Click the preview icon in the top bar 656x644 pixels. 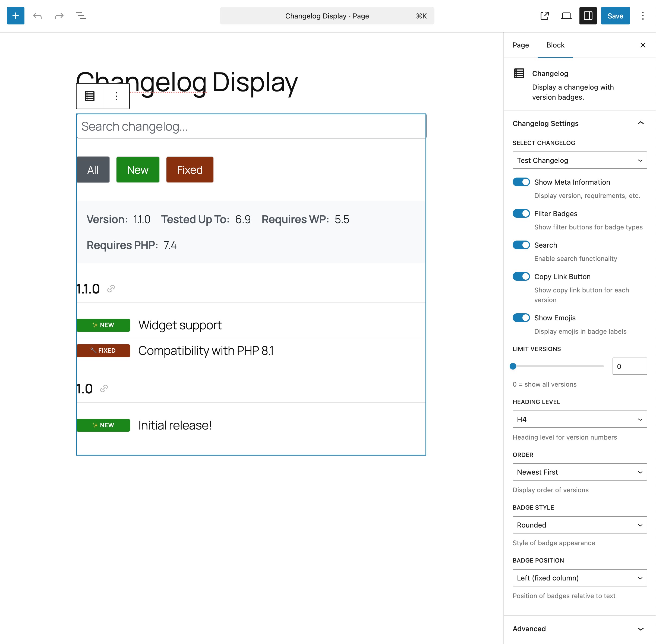566,15
